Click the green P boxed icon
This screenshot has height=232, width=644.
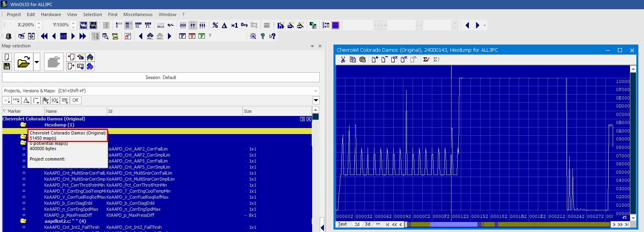pos(202,36)
